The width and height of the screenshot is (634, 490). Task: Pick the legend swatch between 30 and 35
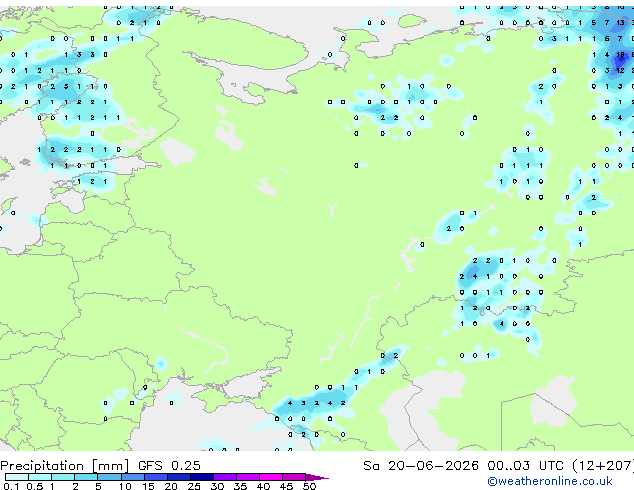pyautogui.click(x=225, y=477)
